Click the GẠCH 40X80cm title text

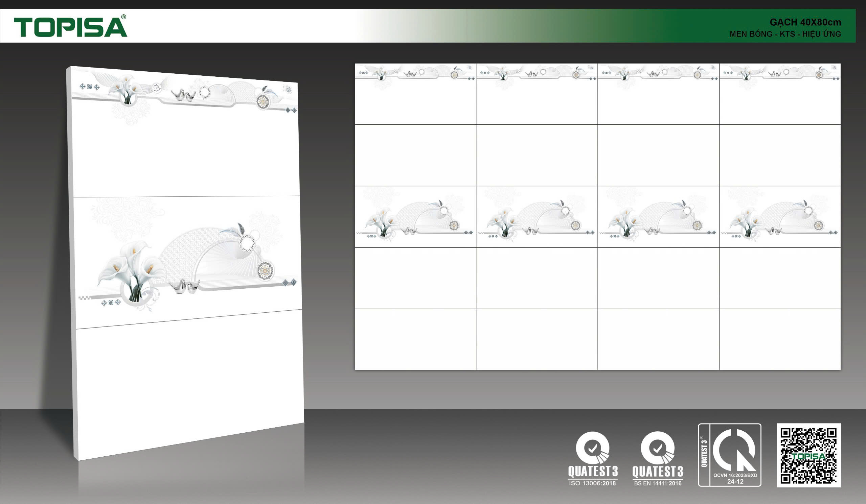[805, 22]
